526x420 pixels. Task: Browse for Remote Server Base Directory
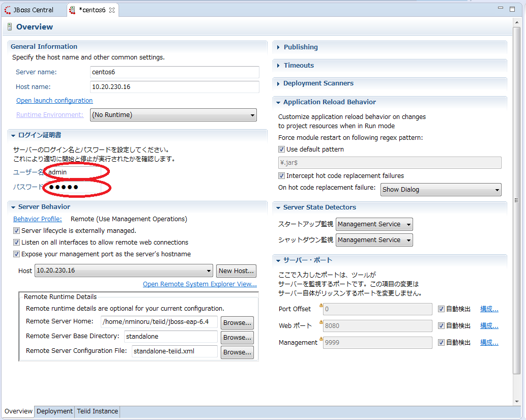pos(237,338)
